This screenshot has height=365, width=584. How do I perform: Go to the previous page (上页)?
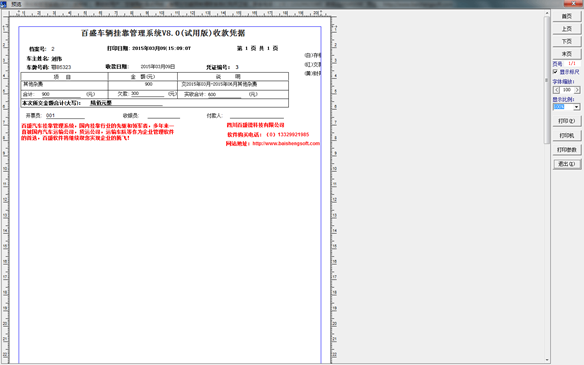(566, 29)
